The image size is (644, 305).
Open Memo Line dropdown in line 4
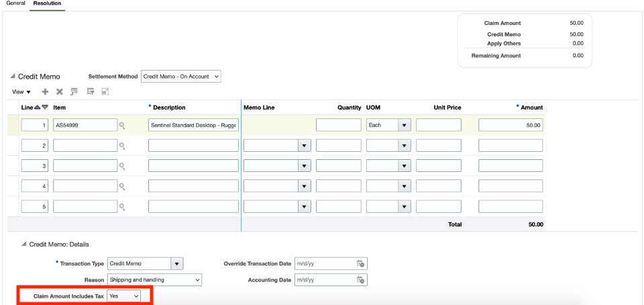point(305,186)
